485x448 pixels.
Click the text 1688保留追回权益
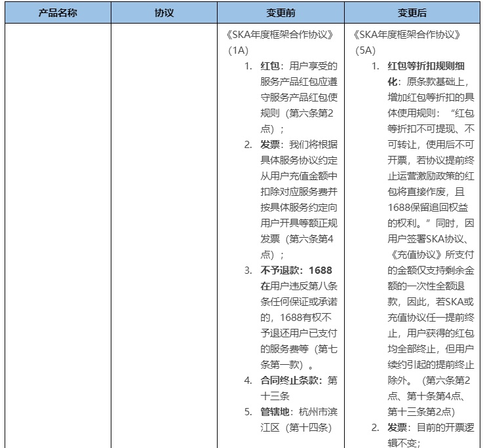click(428, 208)
